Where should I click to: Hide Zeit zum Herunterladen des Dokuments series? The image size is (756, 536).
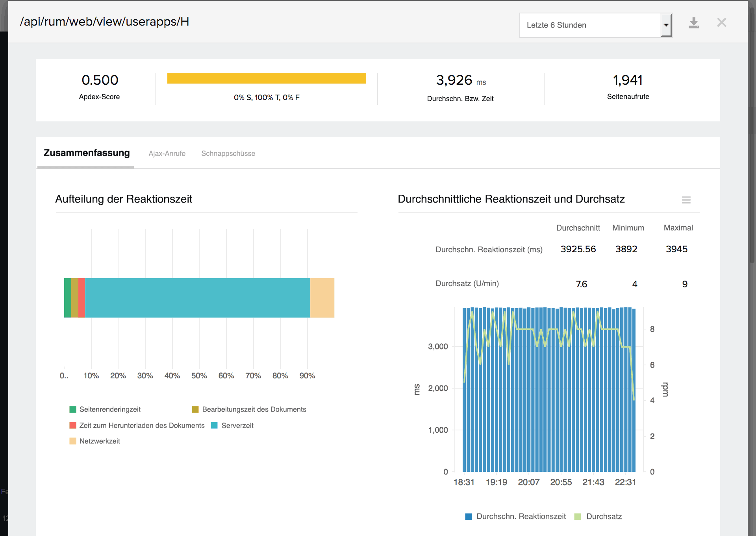(141, 425)
